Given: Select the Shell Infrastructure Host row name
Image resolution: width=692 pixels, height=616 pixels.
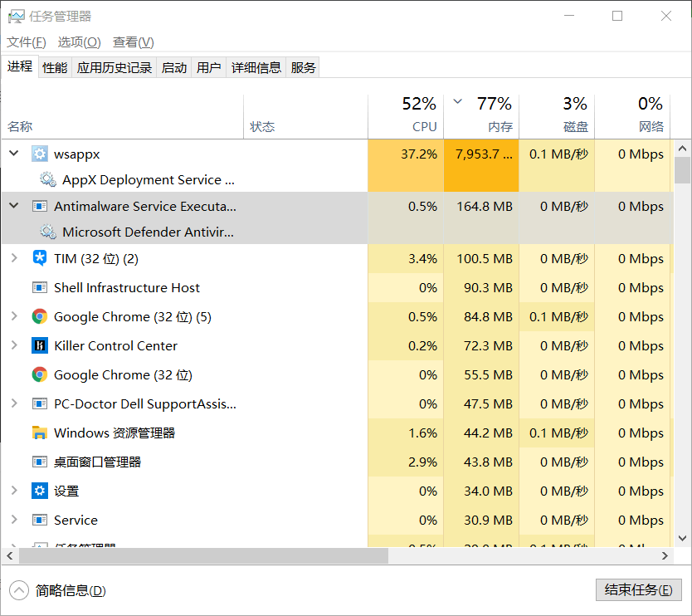Looking at the screenshot, I should tap(127, 287).
